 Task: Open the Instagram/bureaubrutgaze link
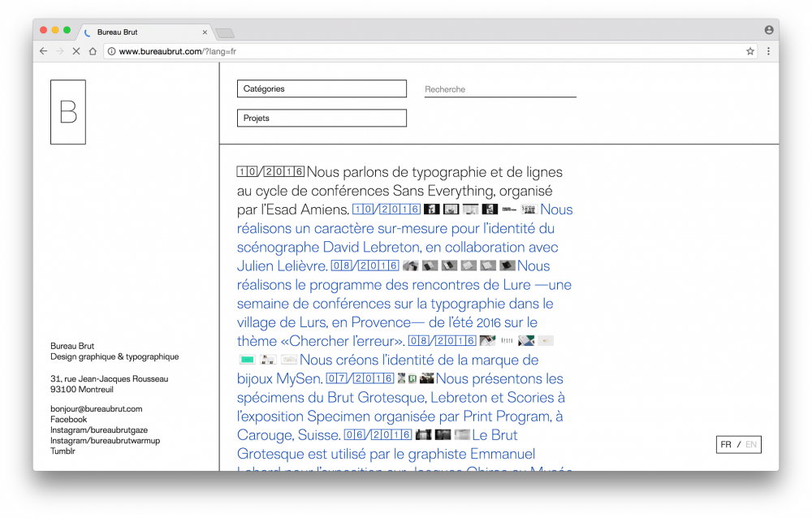[99, 430]
